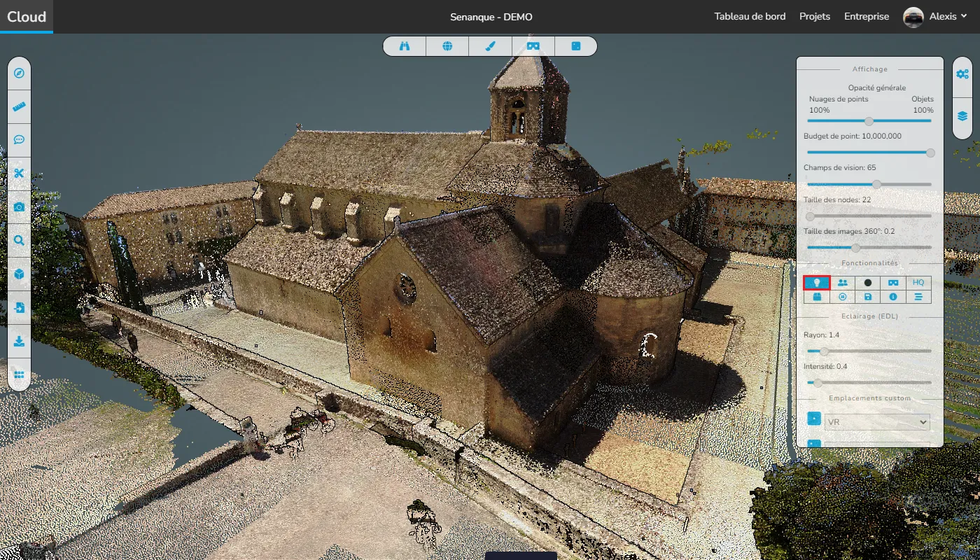Click the Emplacements custom section heading
This screenshot has width=980, height=560.
point(870,398)
